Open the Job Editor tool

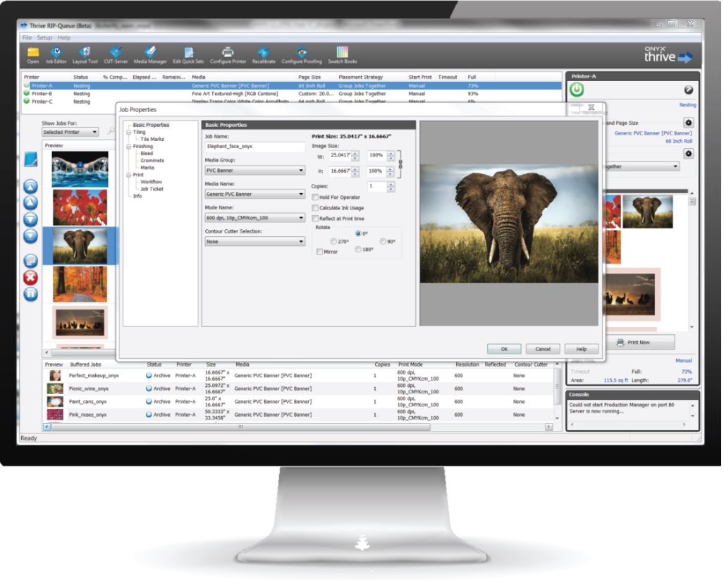point(56,55)
